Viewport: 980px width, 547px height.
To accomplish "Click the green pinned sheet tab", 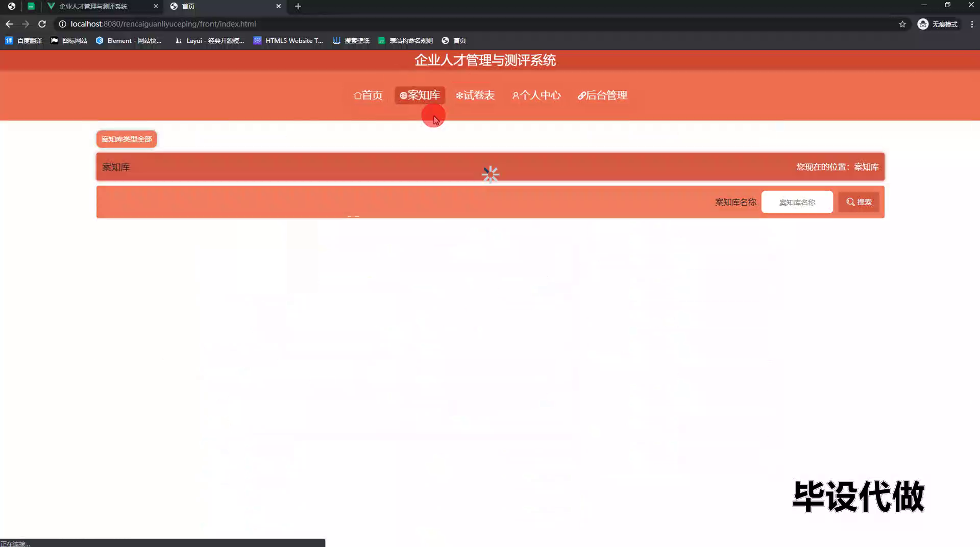I will (x=31, y=6).
